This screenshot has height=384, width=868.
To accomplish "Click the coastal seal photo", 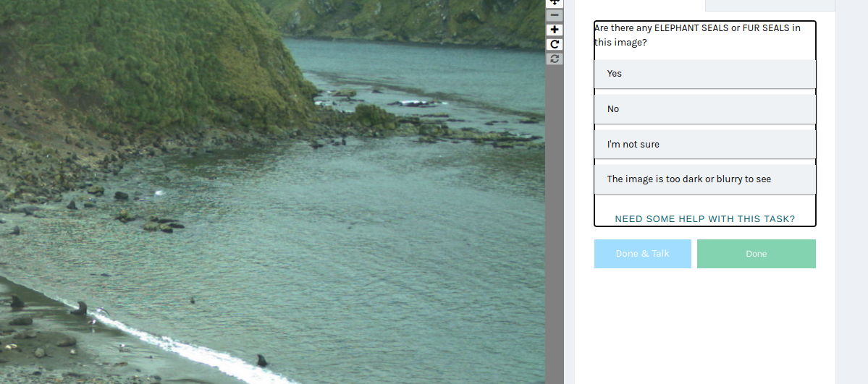I will (x=272, y=192).
